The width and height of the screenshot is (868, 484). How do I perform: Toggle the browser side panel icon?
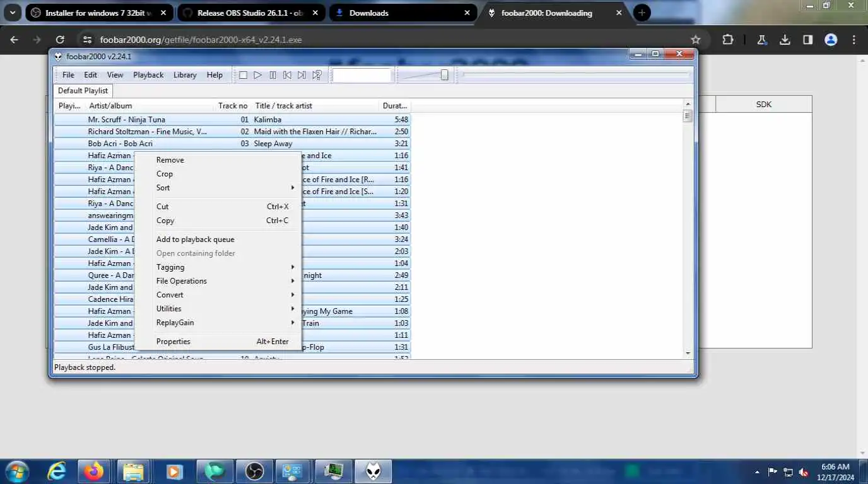pos(807,40)
